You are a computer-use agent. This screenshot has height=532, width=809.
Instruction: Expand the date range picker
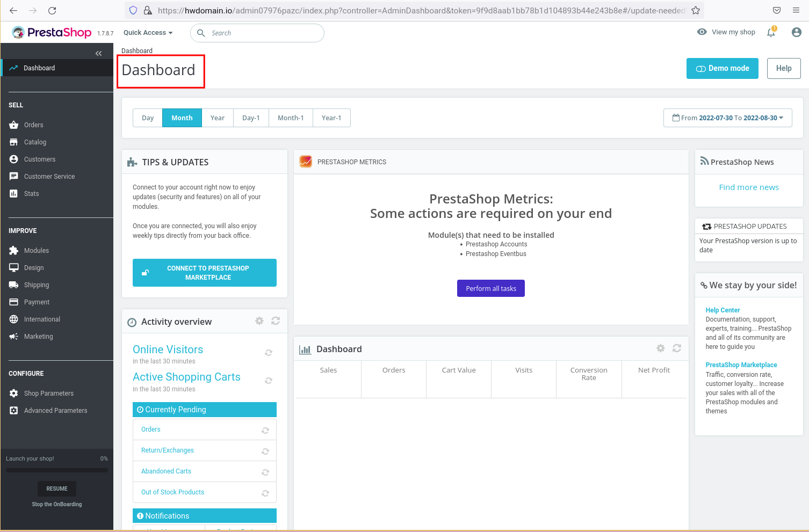click(728, 118)
